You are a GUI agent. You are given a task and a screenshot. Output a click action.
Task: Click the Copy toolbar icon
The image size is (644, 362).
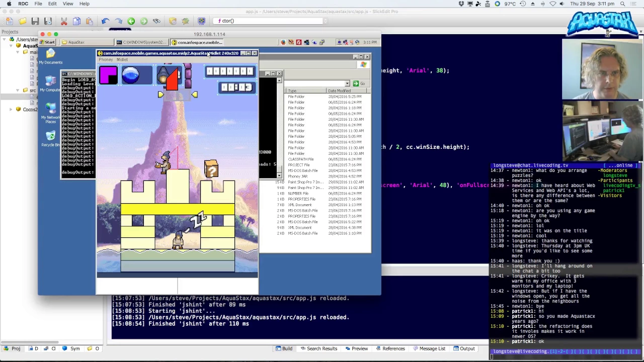click(76, 21)
